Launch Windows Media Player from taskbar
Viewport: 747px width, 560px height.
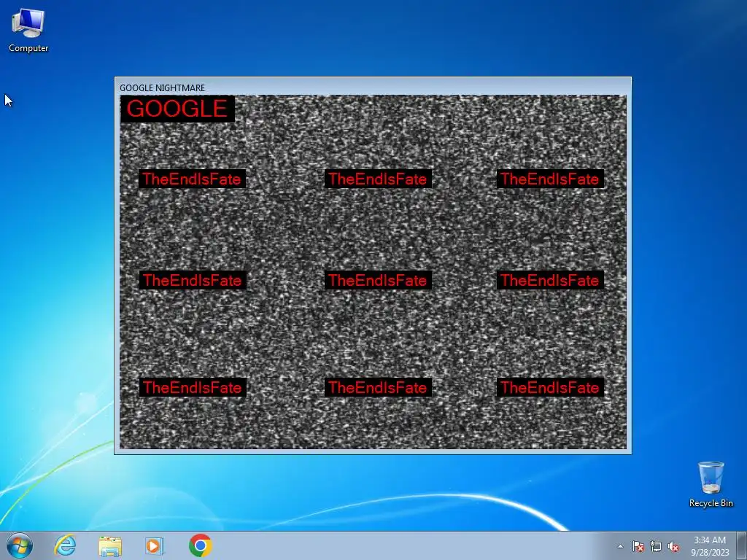click(x=155, y=545)
